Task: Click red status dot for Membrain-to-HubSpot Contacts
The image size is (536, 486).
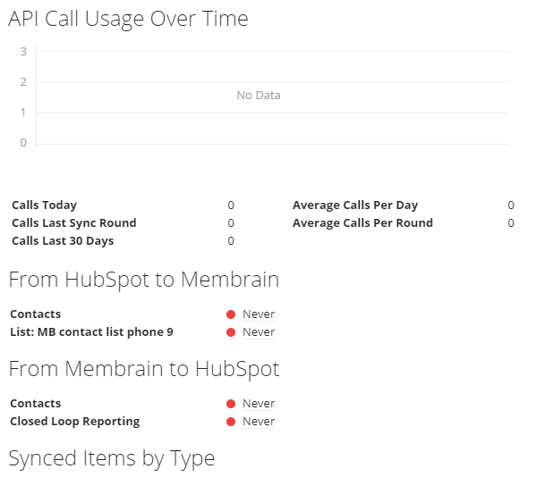Action: [x=231, y=404]
